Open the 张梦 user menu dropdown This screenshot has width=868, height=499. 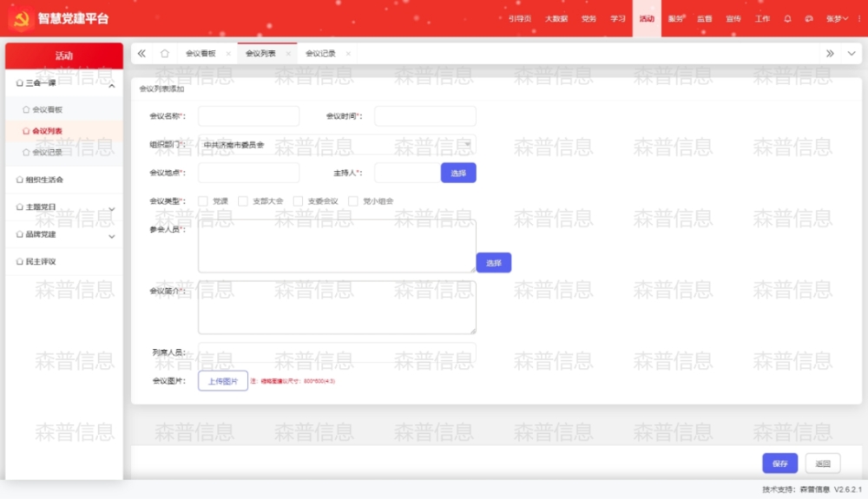point(837,18)
